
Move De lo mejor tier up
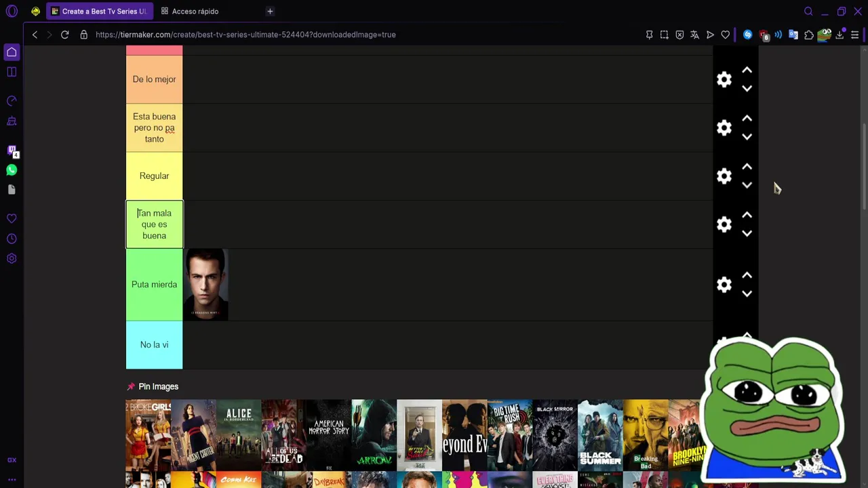click(x=747, y=70)
